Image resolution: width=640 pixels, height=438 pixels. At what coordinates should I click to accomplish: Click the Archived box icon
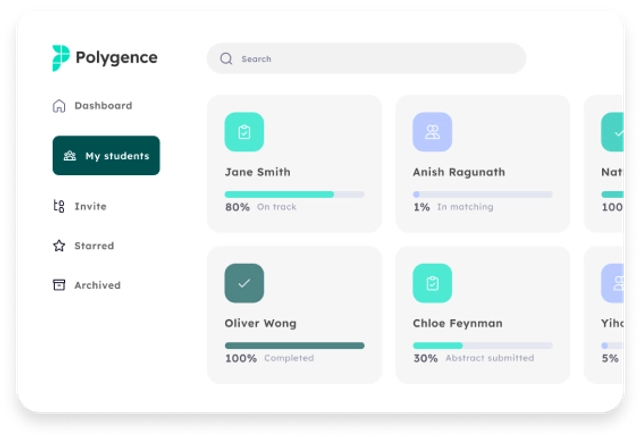[x=59, y=285]
